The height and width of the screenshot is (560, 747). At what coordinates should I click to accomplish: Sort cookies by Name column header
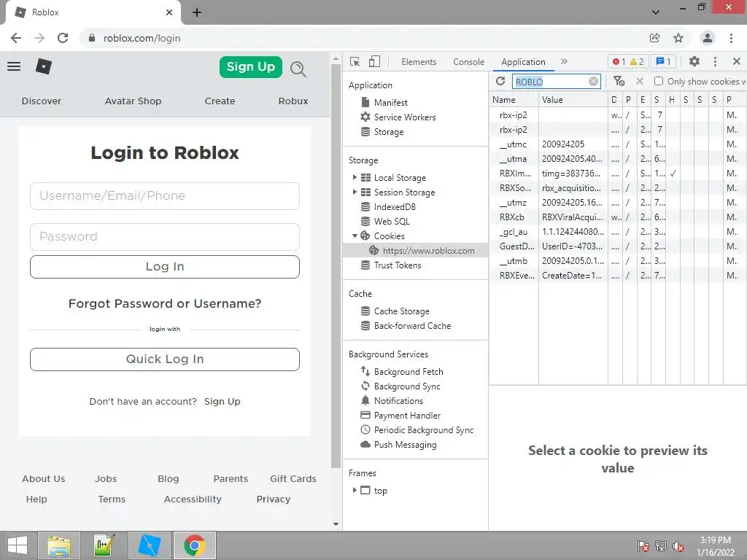tap(514, 99)
